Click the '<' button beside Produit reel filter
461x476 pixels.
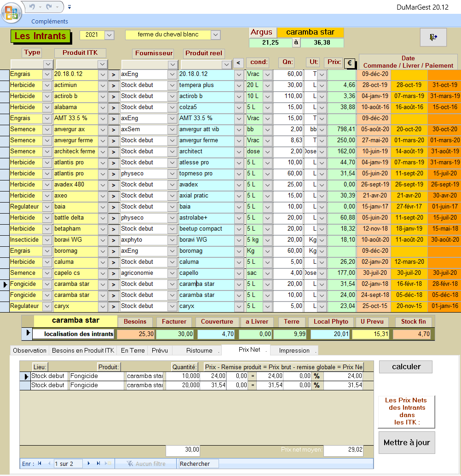pos(238,63)
